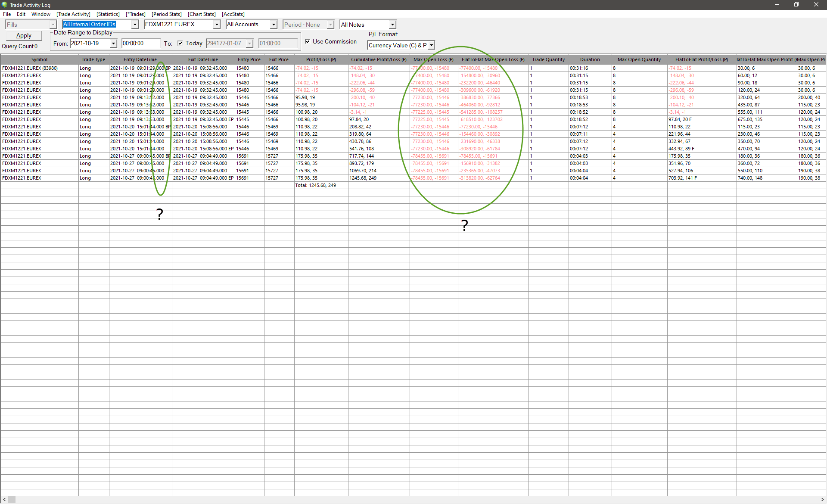The width and height of the screenshot is (827, 504).
Task: Expand the FDXM1221.EUREX symbol dropdown
Action: [x=217, y=25]
